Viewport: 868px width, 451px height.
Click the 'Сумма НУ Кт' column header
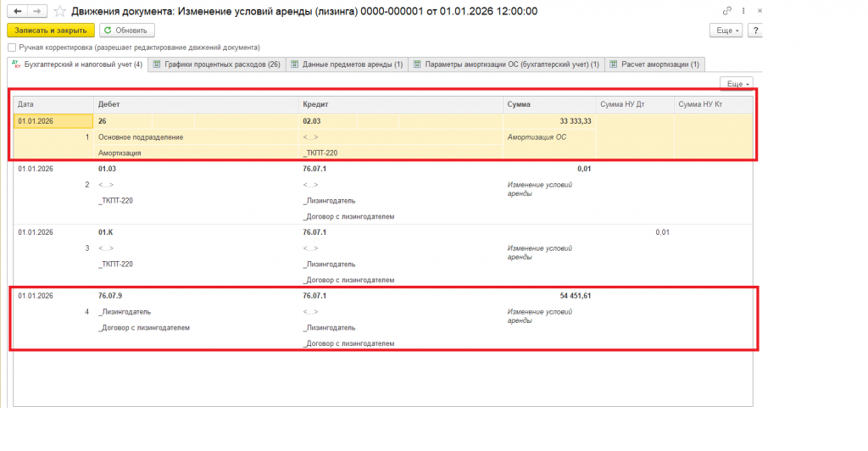[714, 104]
